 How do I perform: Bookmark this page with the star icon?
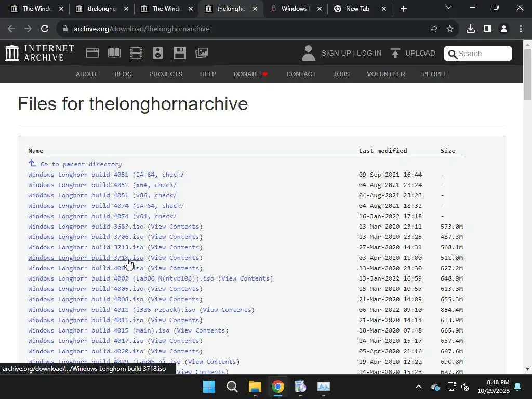click(450, 29)
